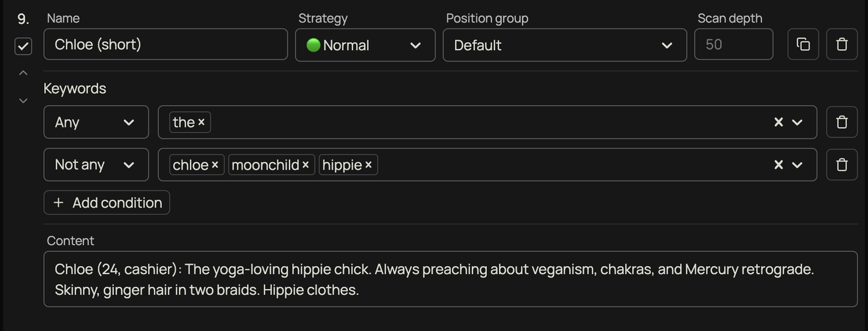The height and width of the screenshot is (331, 868).
Task: Clear all keywords in the 'Not any' row
Action: click(778, 165)
